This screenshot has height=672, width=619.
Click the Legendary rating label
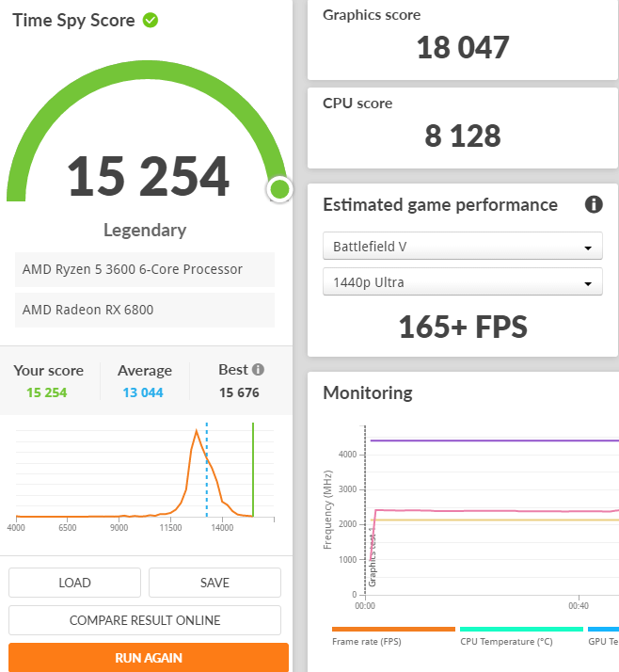click(145, 231)
